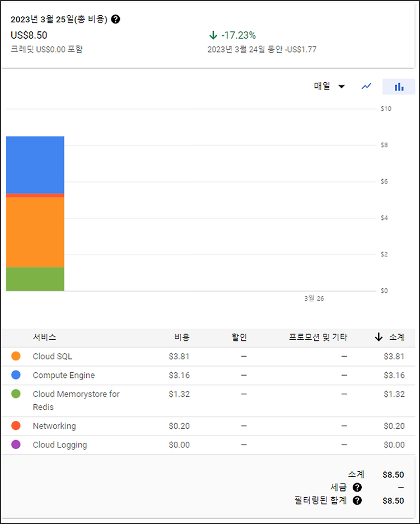Click the $3.81 Cloud SQL cost cell

click(x=179, y=357)
